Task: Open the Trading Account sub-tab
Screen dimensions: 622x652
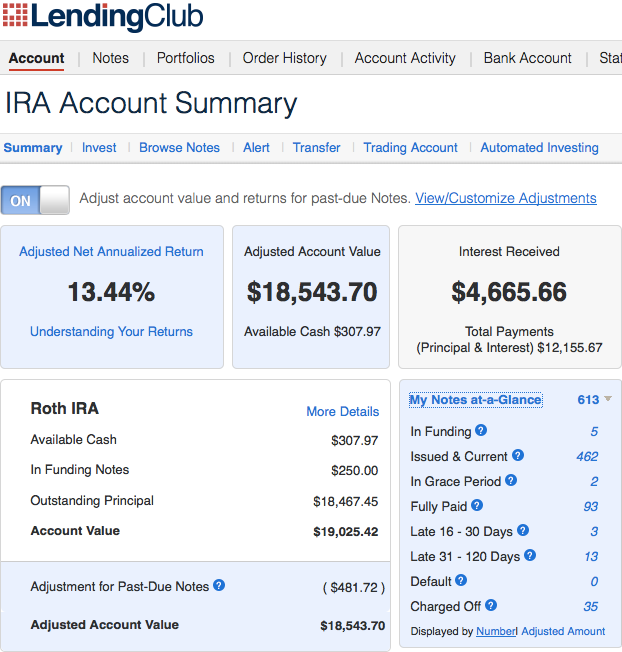Action: click(410, 148)
